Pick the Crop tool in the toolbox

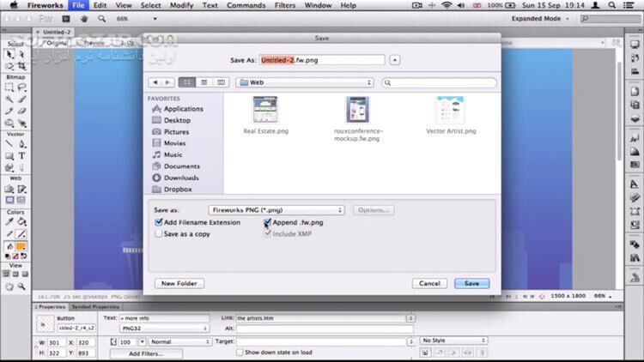tap(21, 64)
